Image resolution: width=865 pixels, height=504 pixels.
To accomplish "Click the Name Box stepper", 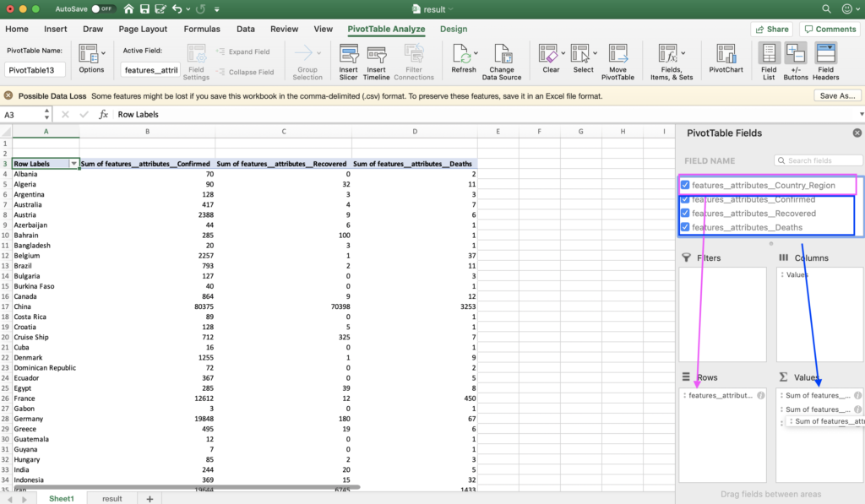I will [46, 114].
